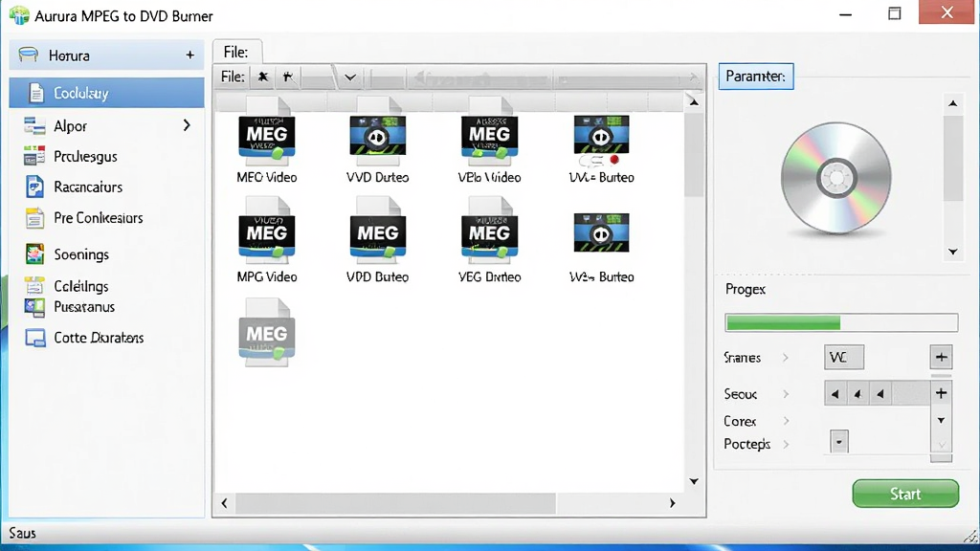Click the first pin icon in File toolbar
Viewport: 980px width, 551px height.
click(x=263, y=77)
